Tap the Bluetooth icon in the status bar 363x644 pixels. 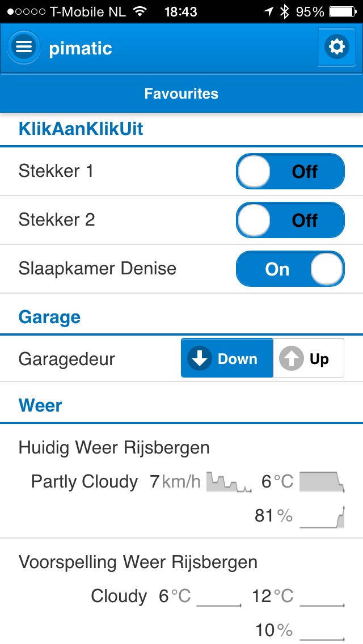pos(285,11)
